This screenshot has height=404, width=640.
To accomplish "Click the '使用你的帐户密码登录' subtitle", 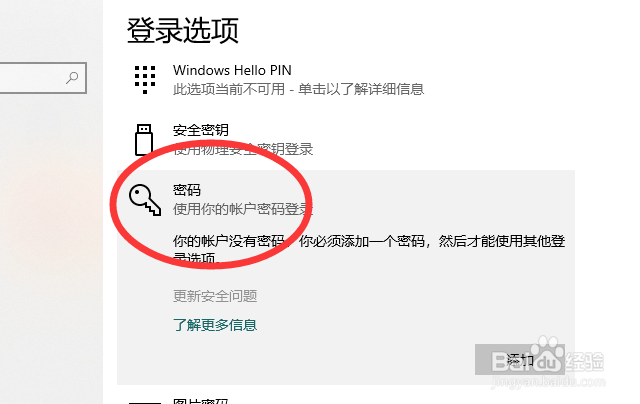I will pos(242,209).
